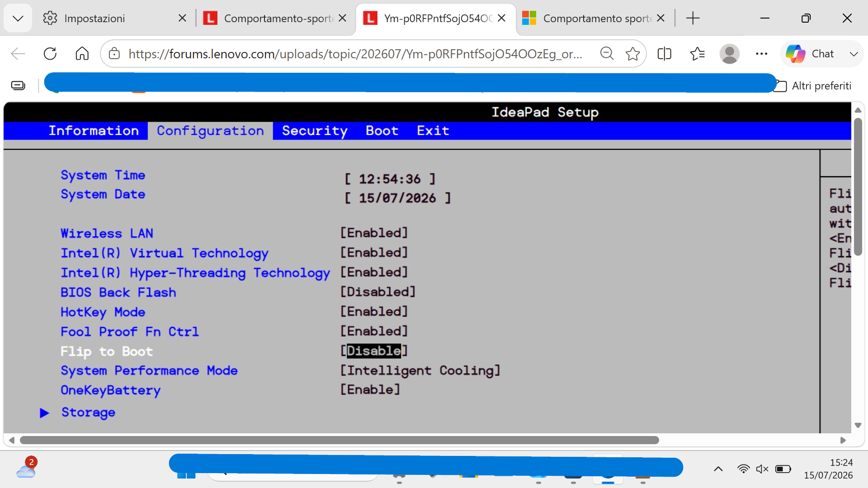
Task: Open the clock showing 15:24
Action: pos(828,469)
